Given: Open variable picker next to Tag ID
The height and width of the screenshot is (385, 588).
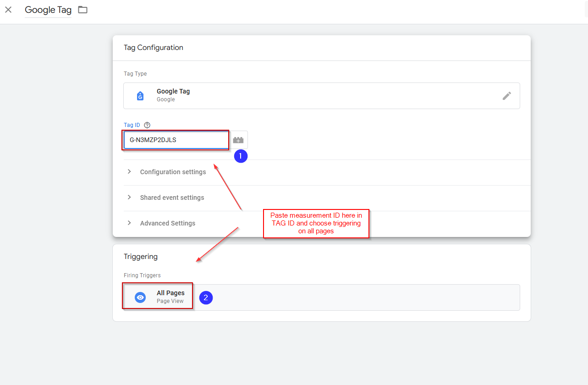Looking at the screenshot, I should [238, 140].
